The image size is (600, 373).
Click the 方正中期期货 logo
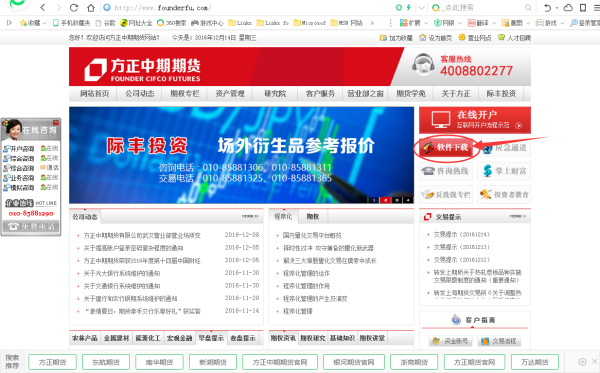142,70
